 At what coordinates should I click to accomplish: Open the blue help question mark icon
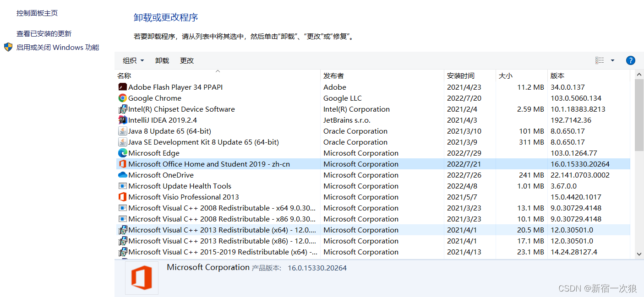click(630, 60)
